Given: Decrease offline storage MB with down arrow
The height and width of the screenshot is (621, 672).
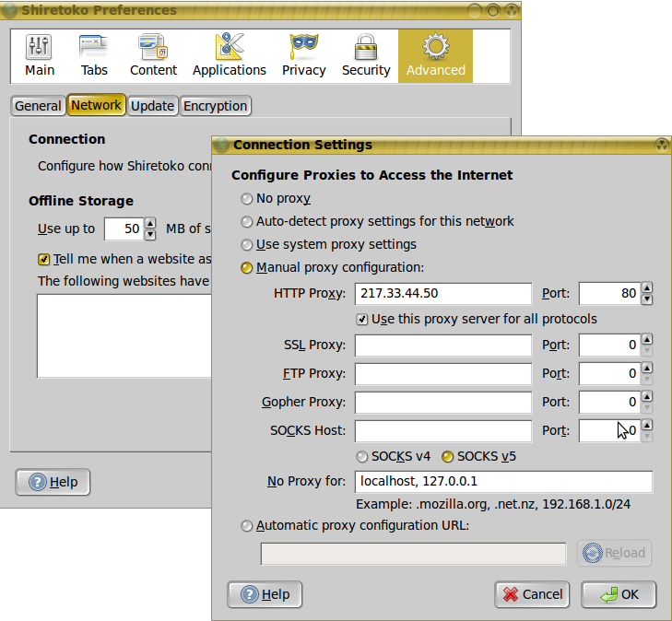Looking at the screenshot, I should (150, 235).
